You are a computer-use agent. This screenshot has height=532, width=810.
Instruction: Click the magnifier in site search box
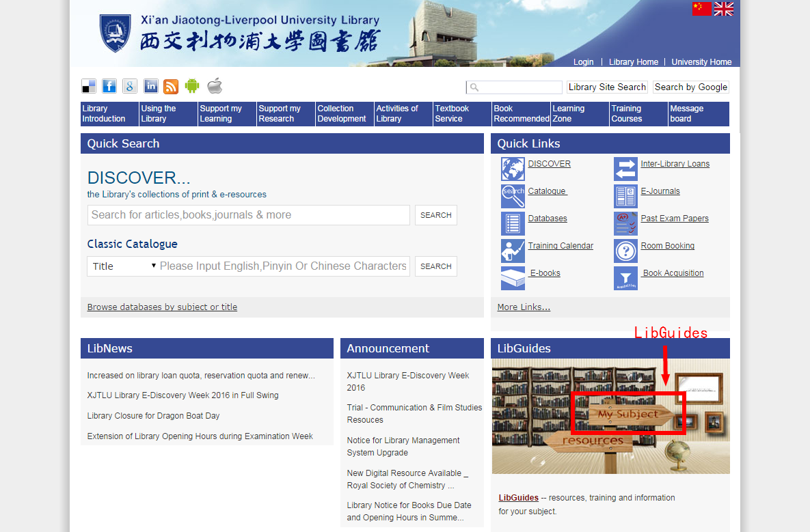coord(474,87)
